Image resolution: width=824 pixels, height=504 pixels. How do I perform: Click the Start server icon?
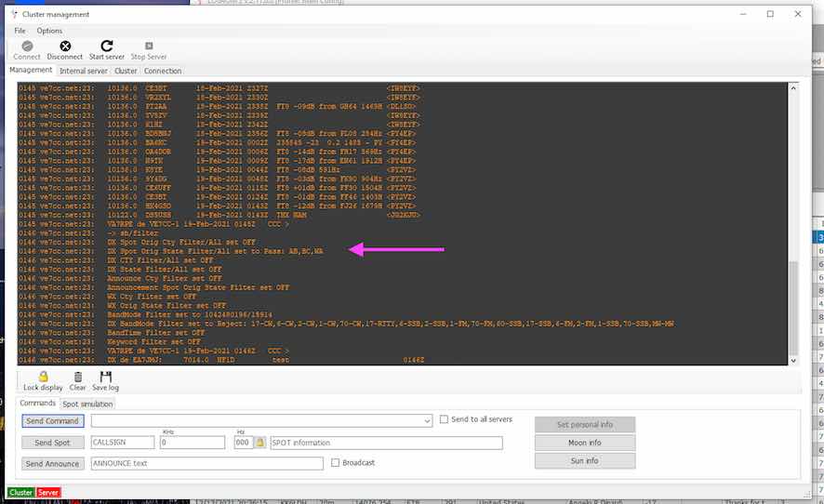[107, 46]
